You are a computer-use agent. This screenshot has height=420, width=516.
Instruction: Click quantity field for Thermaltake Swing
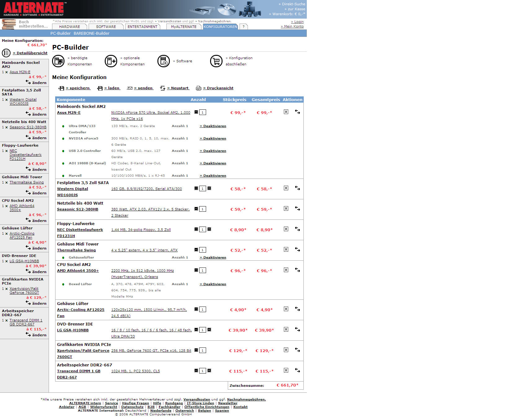[203, 250]
